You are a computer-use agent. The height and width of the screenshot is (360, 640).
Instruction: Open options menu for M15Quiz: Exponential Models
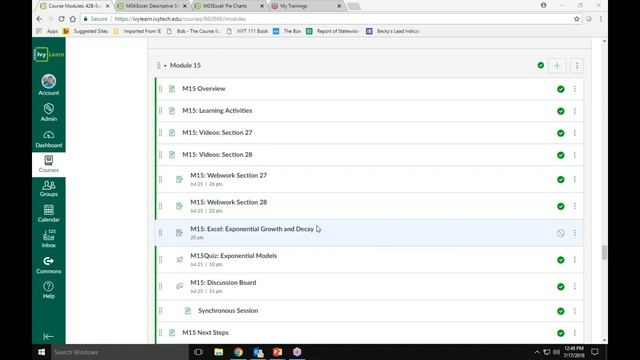575,260
